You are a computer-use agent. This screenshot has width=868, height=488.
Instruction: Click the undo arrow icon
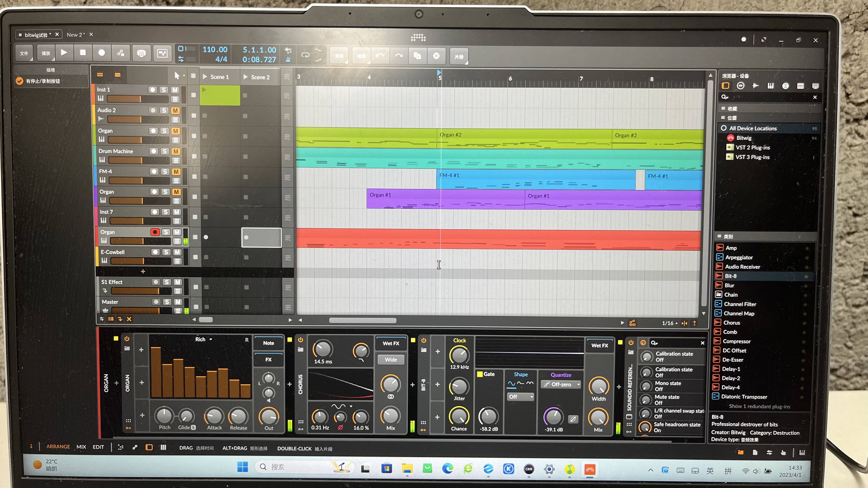tap(380, 56)
